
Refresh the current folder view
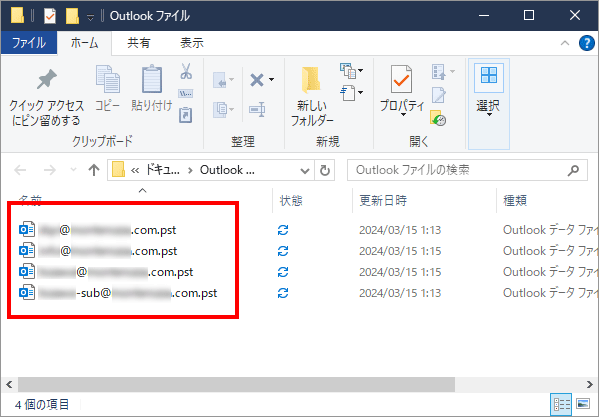325,170
